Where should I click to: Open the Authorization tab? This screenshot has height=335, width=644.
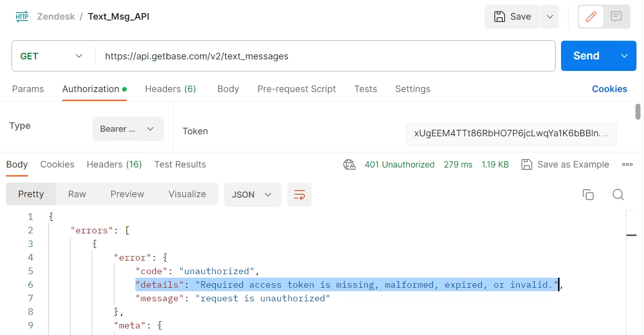pyautogui.click(x=94, y=89)
